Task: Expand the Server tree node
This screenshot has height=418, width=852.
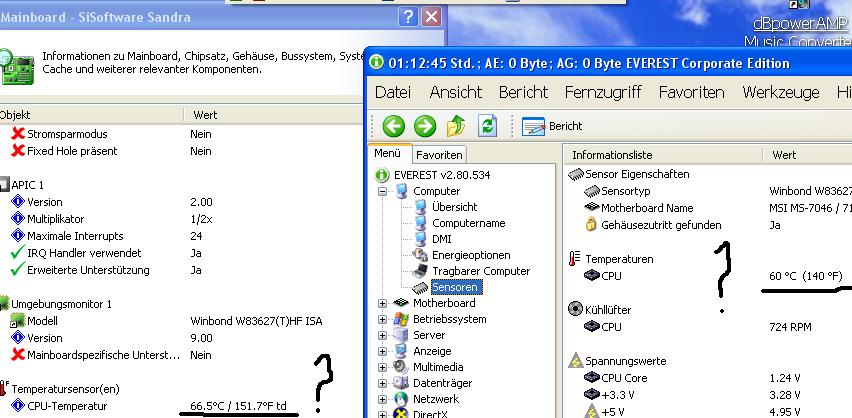Action: [383, 335]
